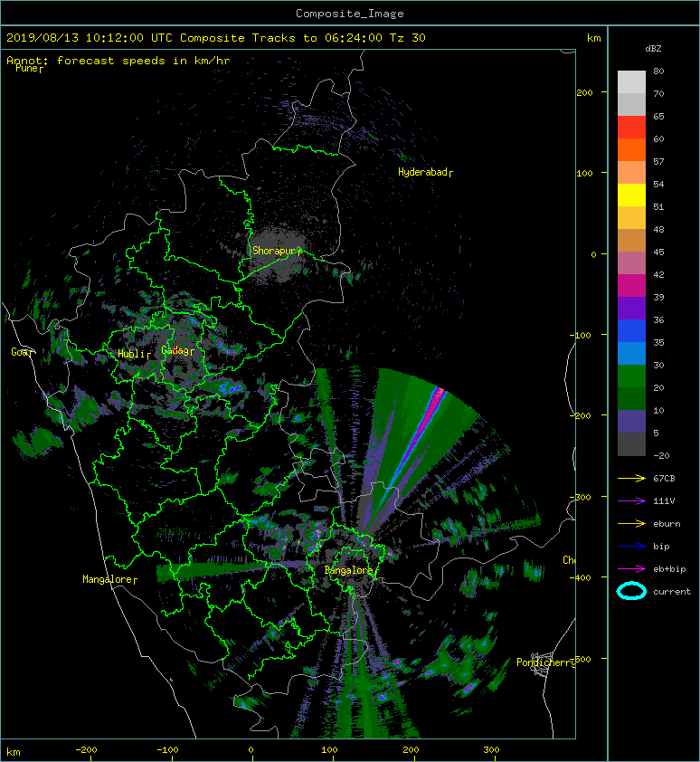700x762 pixels.
Task: Click the 80 dBZ scale value
Action: (658, 71)
